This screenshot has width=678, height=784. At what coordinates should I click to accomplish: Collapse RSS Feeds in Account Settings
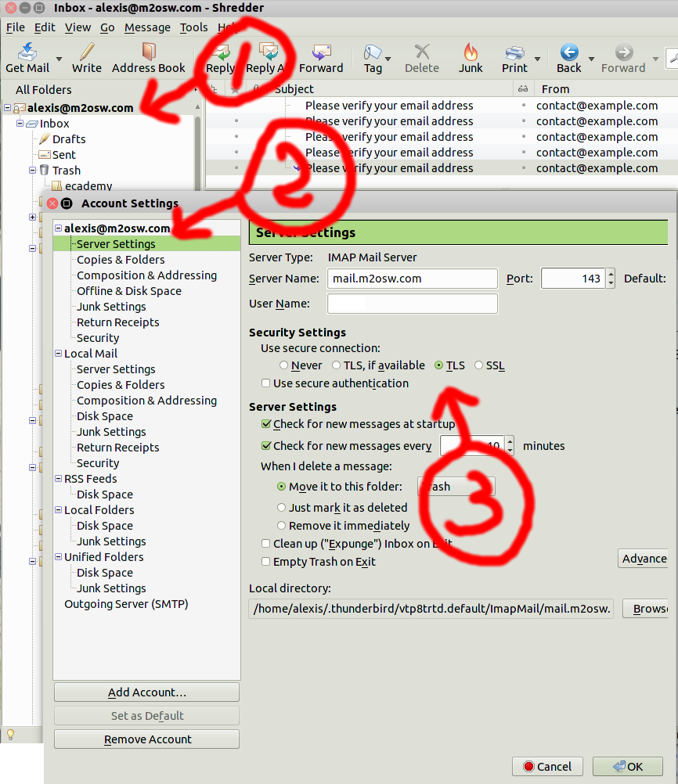click(58, 478)
